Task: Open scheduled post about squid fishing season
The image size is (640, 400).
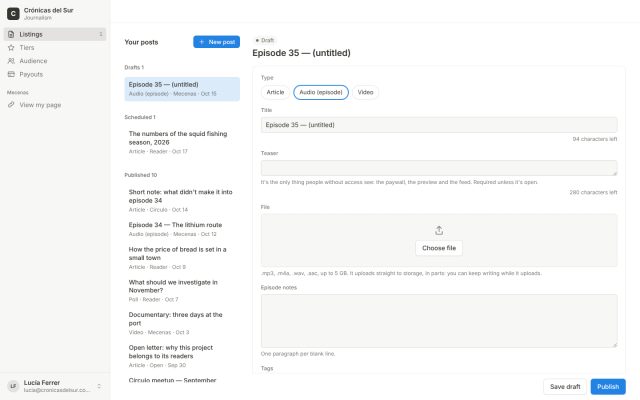Action: coord(182,142)
